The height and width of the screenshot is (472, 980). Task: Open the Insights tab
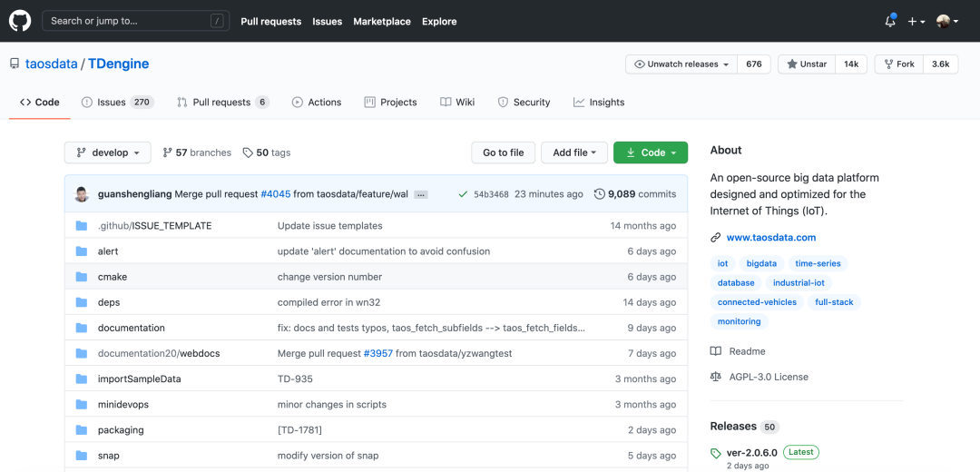coord(599,103)
